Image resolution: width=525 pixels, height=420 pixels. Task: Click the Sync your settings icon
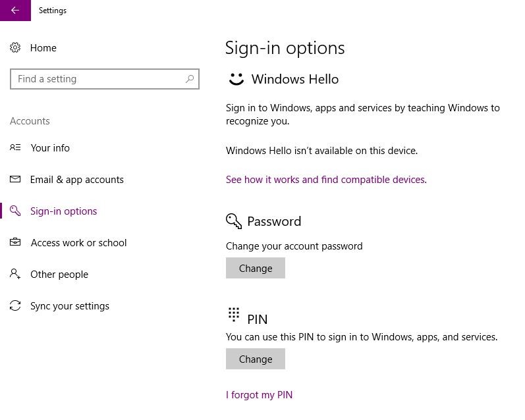point(15,306)
